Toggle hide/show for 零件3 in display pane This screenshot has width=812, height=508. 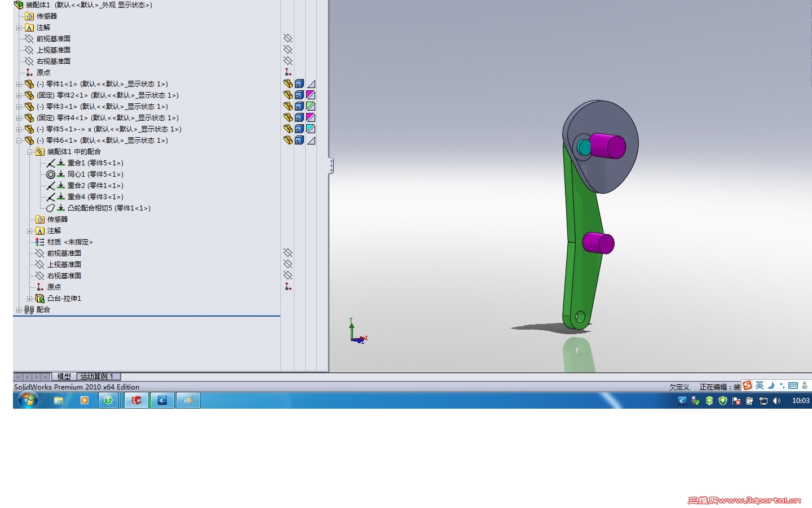pyautogui.click(x=288, y=106)
